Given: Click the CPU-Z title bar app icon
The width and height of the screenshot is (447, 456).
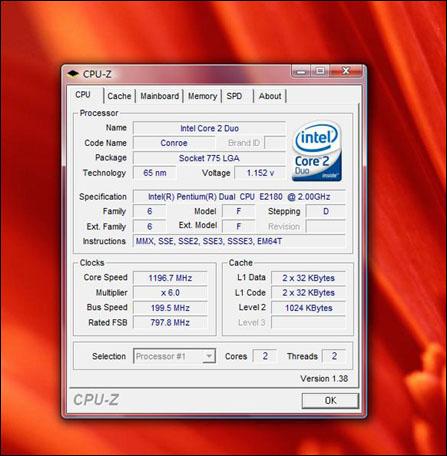Looking at the screenshot, I should tap(73, 74).
